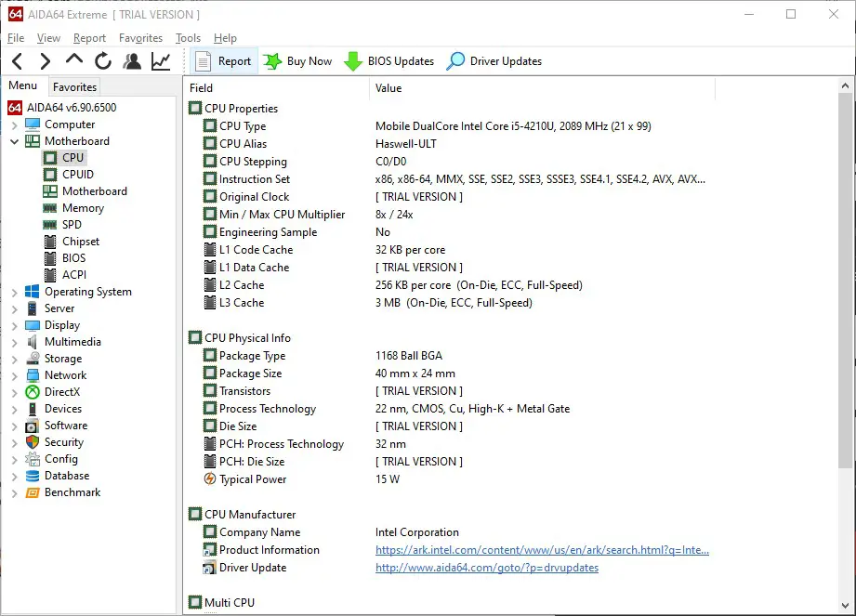Refresh the page with the circular arrow

tap(102, 61)
